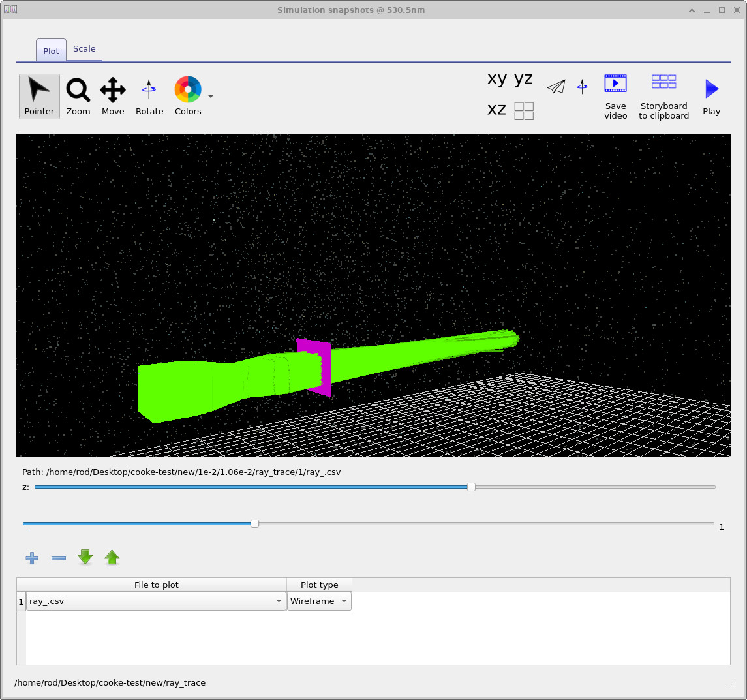Image resolution: width=747 pixels, height=700 pixels.
Task: Start playback with the Play button
Action: (711, 87)
